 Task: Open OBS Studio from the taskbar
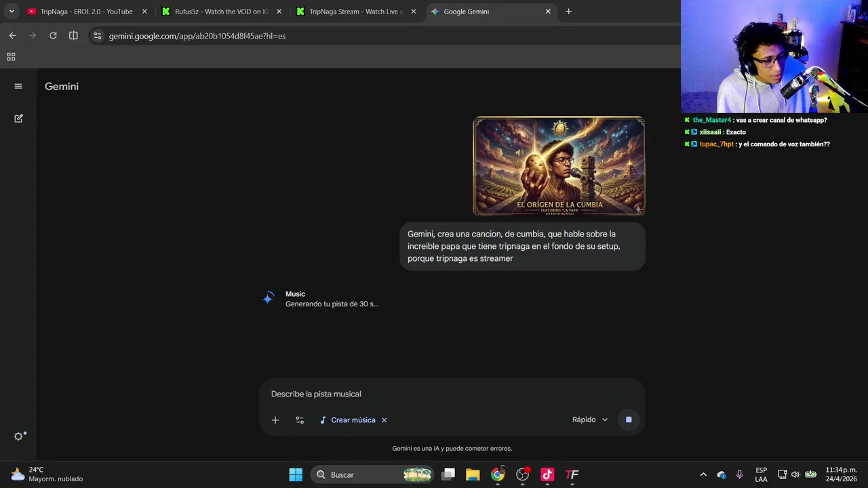523,474
